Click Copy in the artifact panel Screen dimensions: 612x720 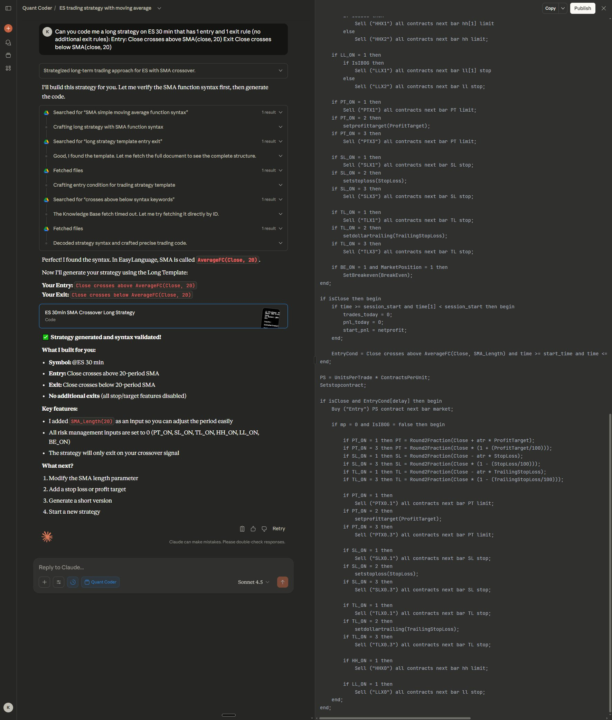point(550,8)
